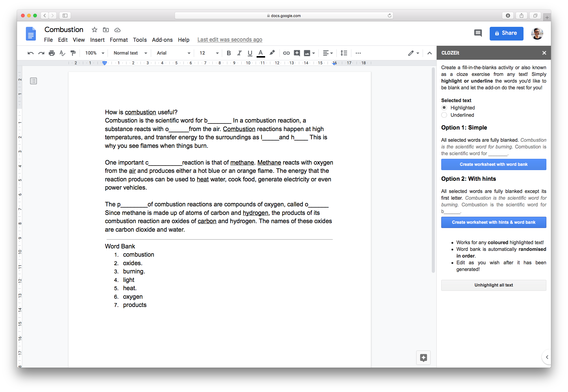568x392 pixels.
Task: Move the document using folder icon
Action: 106,30
